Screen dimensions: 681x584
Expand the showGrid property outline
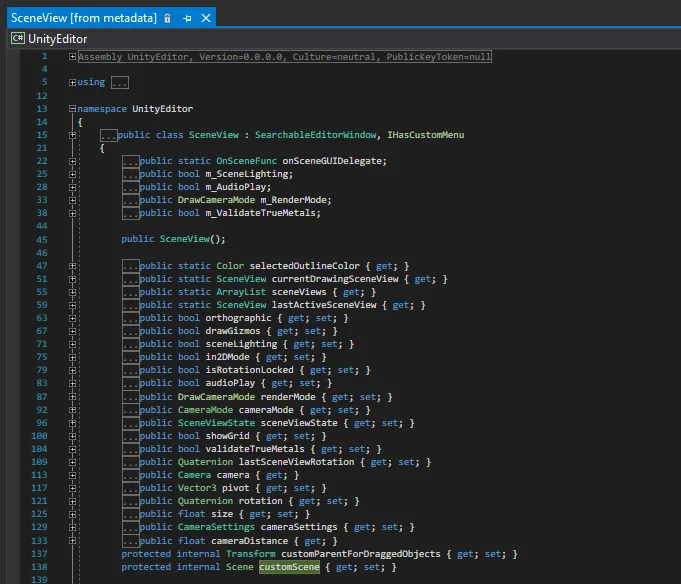click(x=73, y=436)
